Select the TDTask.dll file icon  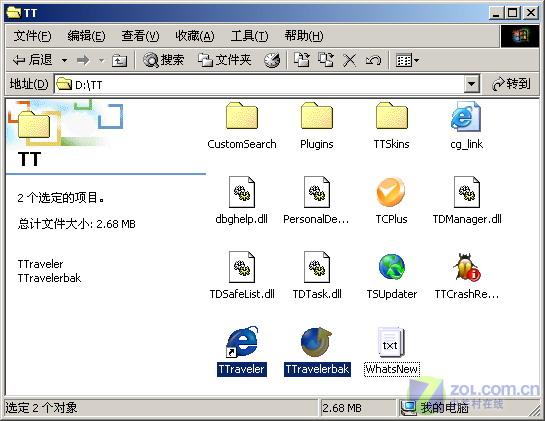coord(317,267)
